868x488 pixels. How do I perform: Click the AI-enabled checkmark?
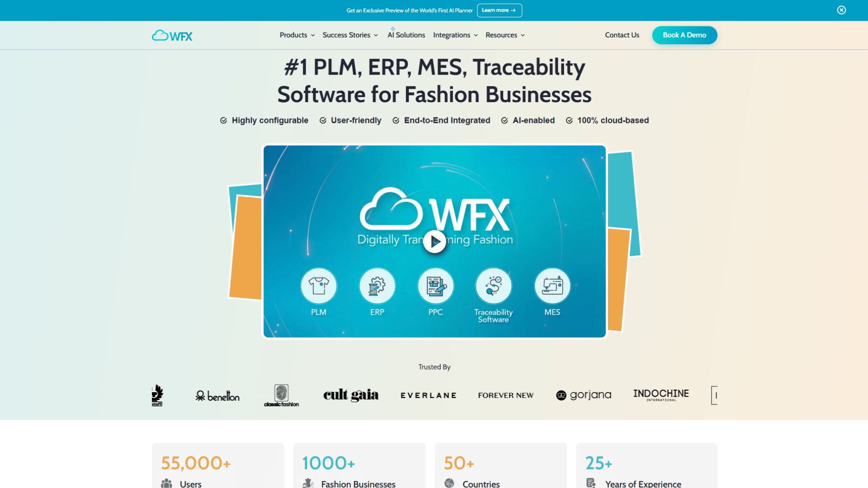[505, 121]
